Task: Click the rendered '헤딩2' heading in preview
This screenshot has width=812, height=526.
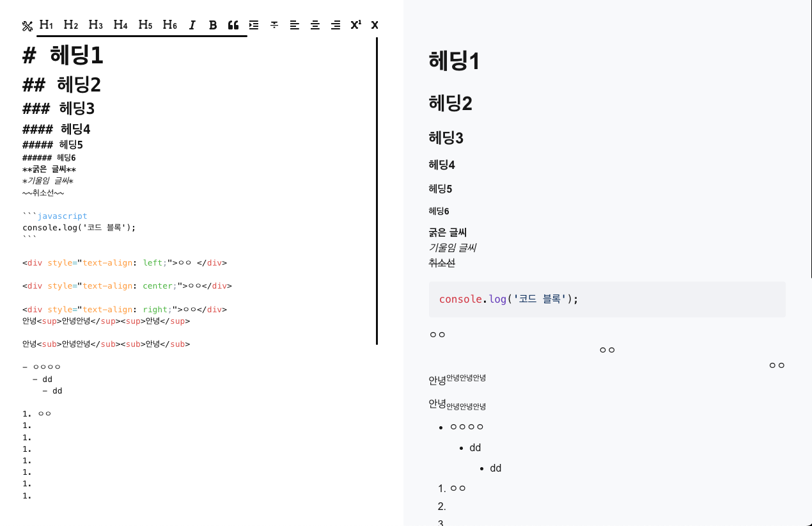Action: [450, 103]
